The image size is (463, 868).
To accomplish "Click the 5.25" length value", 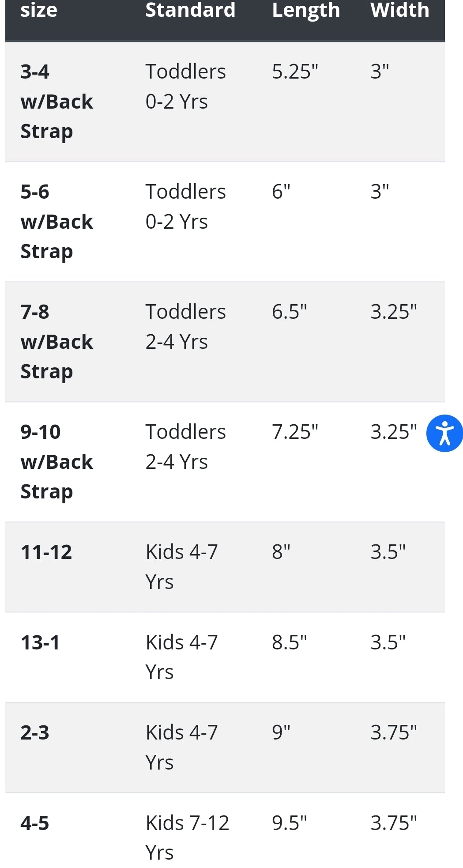I will [x=295, y=72].
